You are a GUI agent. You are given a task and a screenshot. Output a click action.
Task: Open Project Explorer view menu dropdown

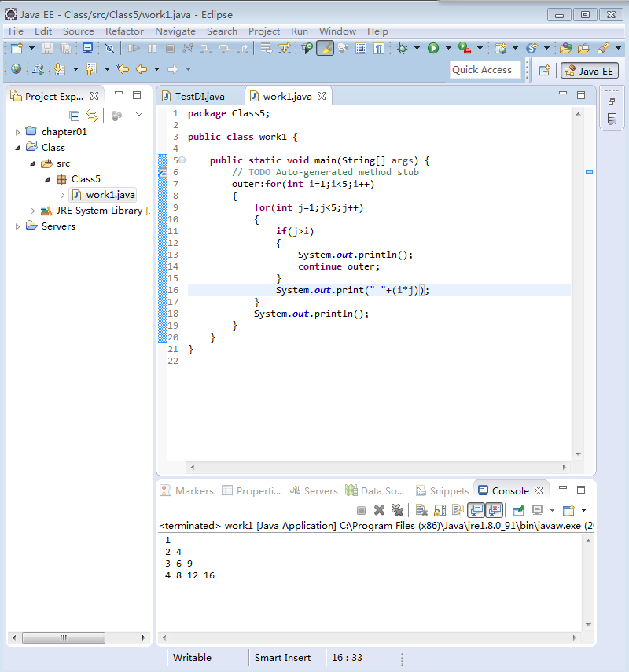(139, 115)
